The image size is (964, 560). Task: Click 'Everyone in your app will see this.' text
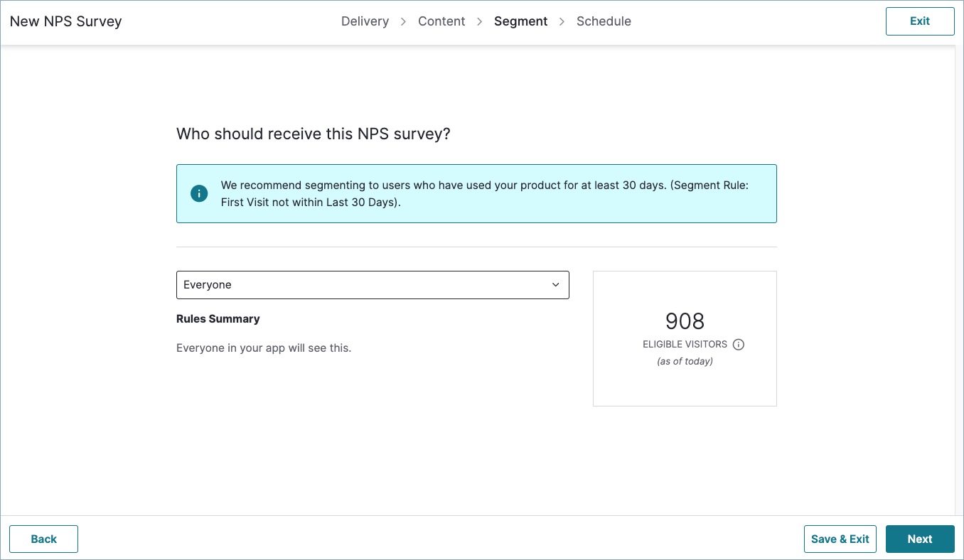[264, 348]
